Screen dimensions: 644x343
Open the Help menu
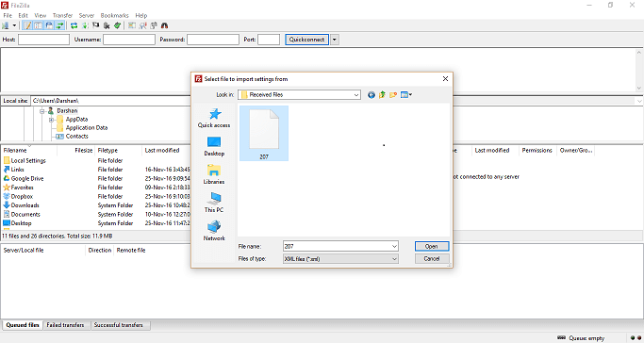(140, 15)
